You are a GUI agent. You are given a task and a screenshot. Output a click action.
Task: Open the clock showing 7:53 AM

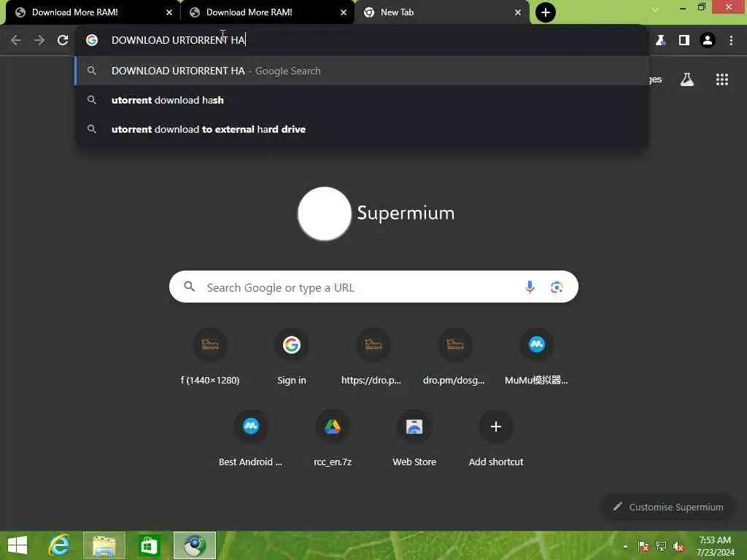pyautogui.click(x=715, y=546)
